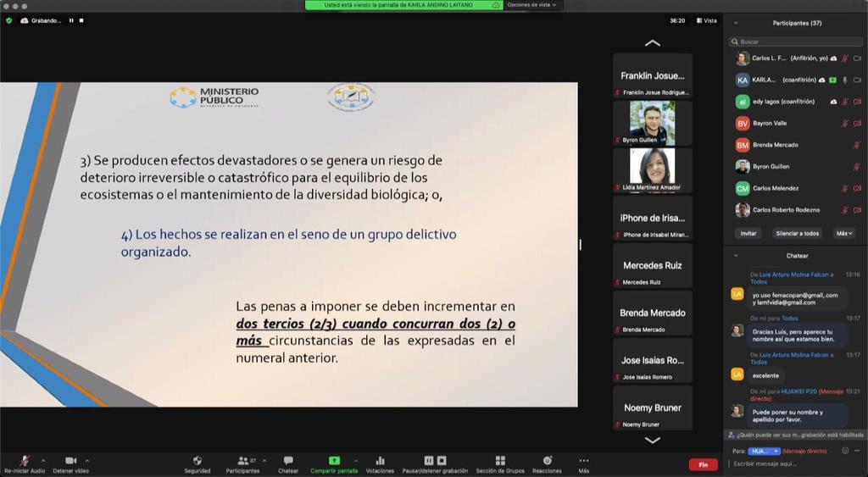Screen dimensions: 868x477
Task: Pause the recording from bottom toolbar
Action: pos(428,460)
